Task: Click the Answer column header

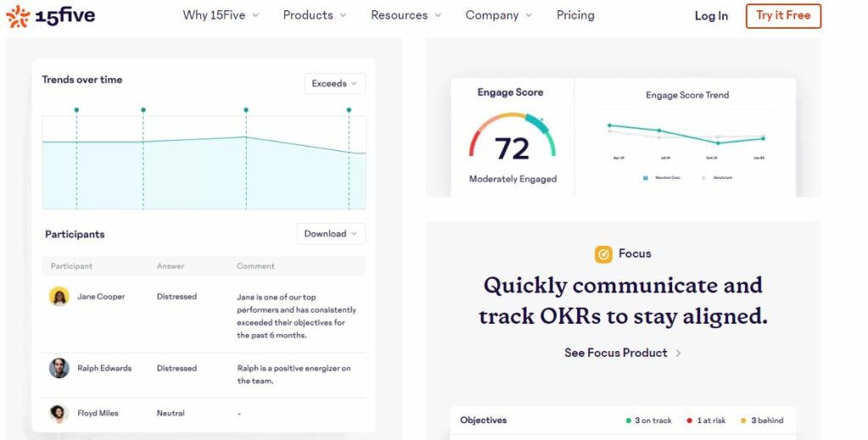Action: [170, 266]
